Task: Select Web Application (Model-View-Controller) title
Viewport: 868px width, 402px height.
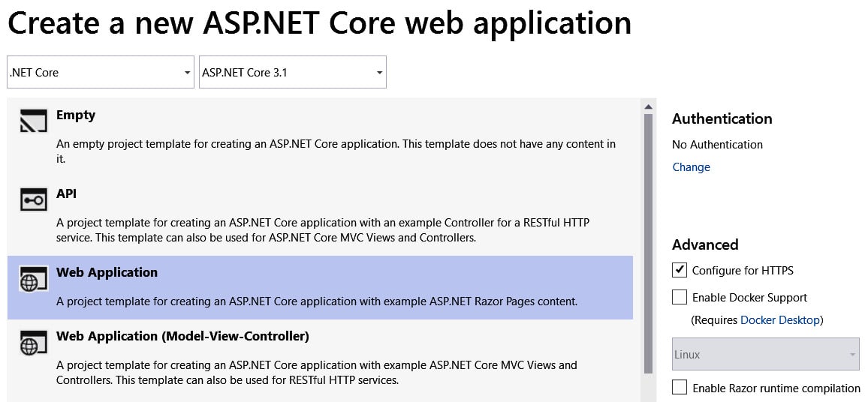Action: (182, 336)
